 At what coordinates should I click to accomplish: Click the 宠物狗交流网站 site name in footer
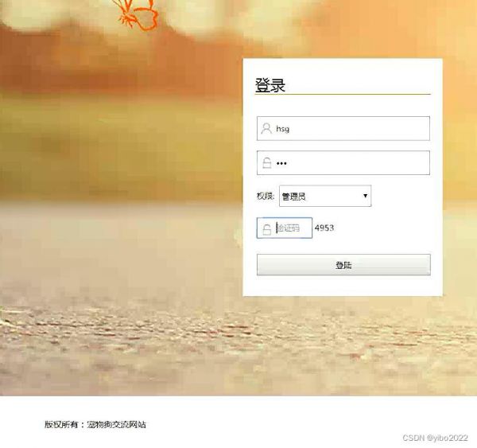[116, 425]
